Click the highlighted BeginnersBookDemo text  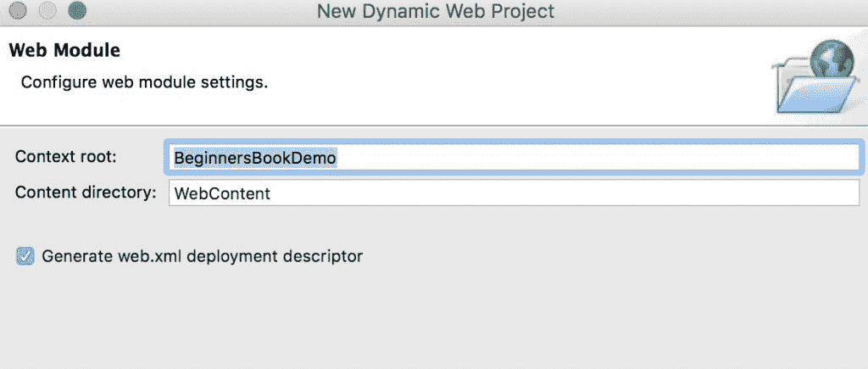point(255,157)
